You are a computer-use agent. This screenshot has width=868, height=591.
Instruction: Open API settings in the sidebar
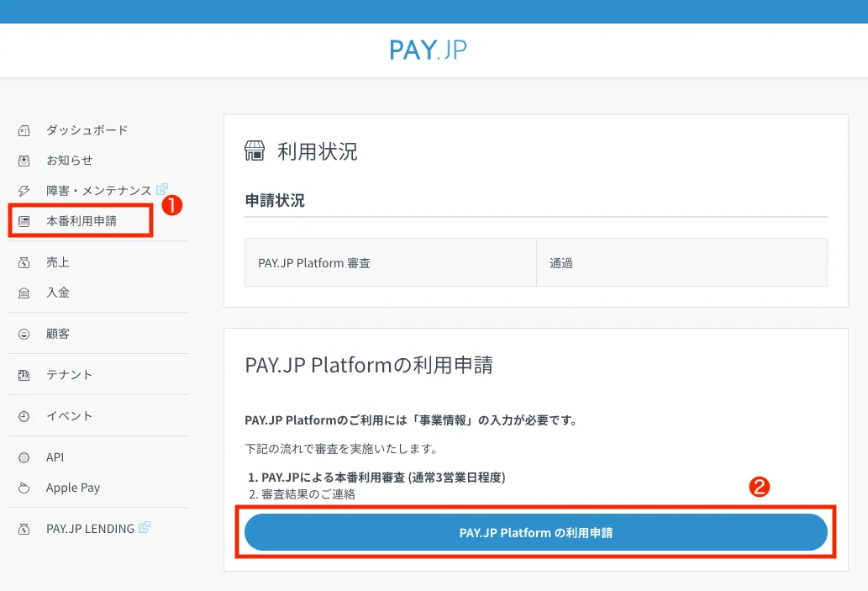tap(55, 457)
